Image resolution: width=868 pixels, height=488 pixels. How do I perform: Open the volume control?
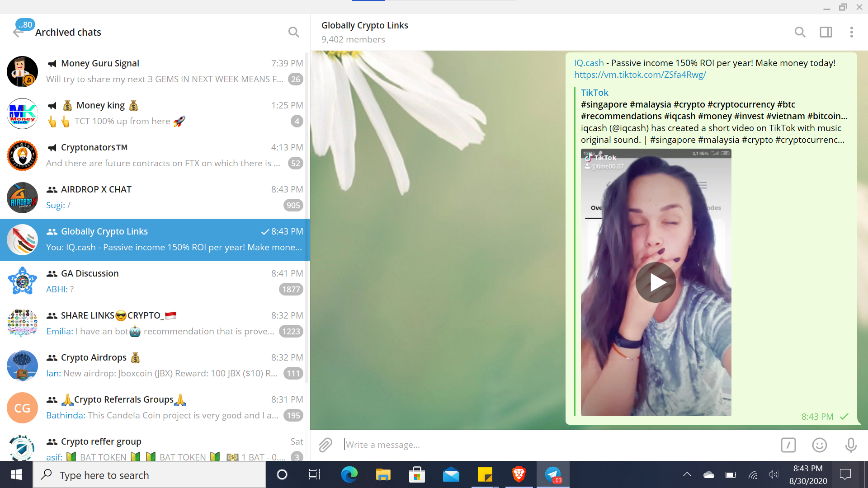tap(774, 474)
